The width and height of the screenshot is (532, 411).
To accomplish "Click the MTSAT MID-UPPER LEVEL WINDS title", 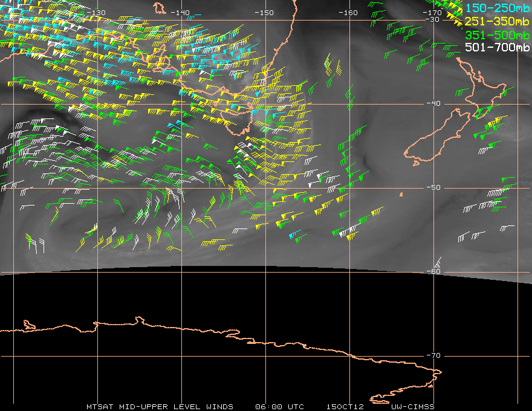I will [160, 407].
